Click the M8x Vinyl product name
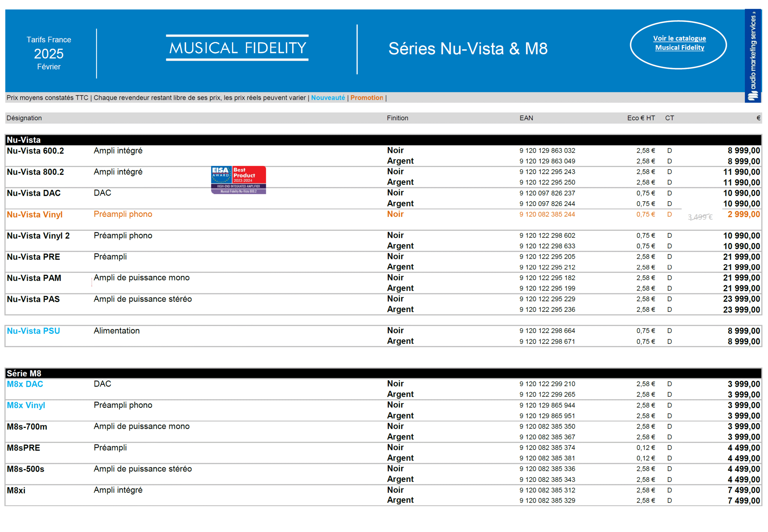768x532 pixels. [x=26, y=405]
